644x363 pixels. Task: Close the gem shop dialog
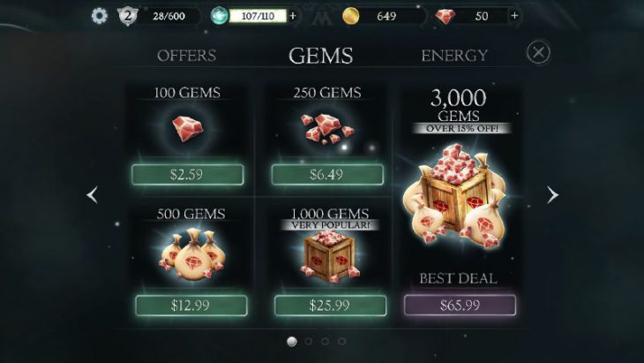[x=538, y=52]
